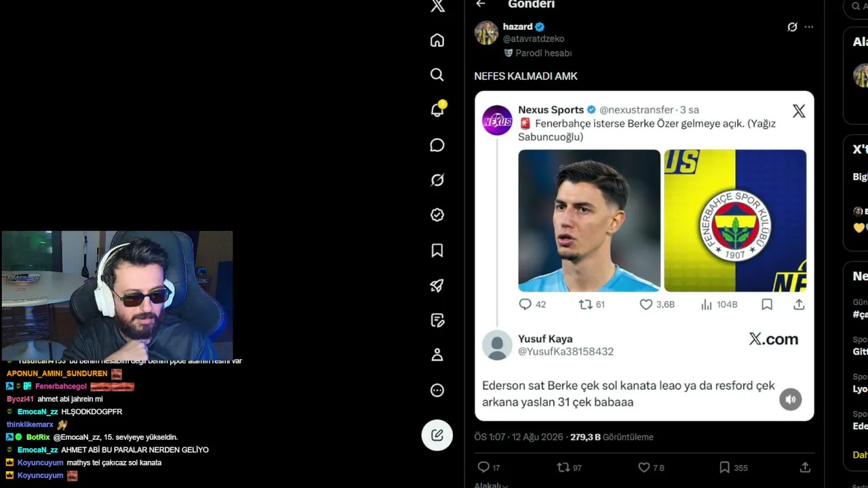Open Premium via the rocket icon
This screenshot has width=868, height=488.
click(x=437, y=285)
